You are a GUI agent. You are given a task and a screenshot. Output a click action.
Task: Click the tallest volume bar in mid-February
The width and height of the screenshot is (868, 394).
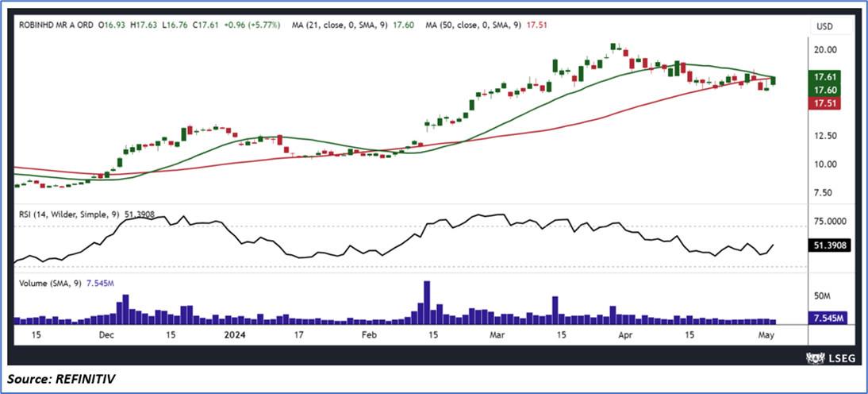pyautogui.click(x=426, y=302)
